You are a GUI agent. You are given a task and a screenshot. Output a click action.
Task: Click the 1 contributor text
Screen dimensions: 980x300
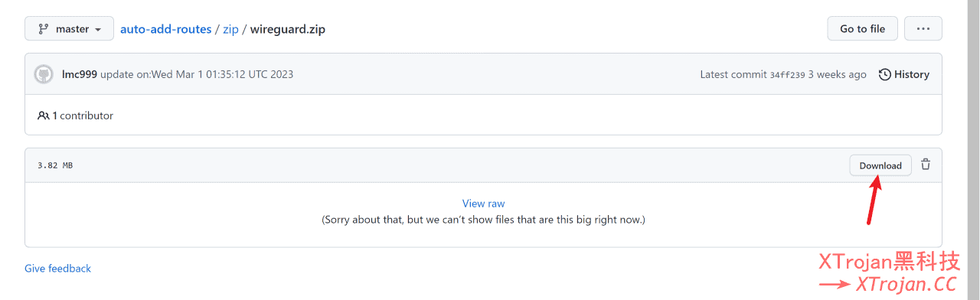coord(83,116)
